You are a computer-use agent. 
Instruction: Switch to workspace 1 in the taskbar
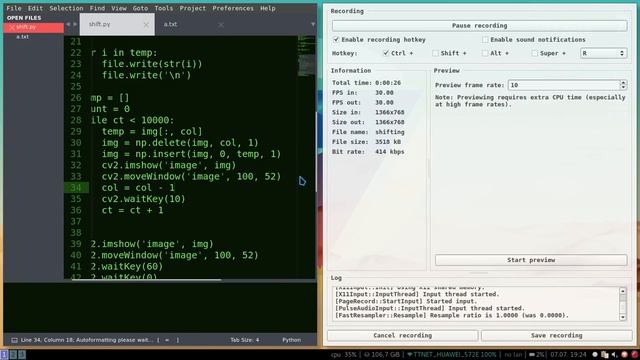(4, 354)
